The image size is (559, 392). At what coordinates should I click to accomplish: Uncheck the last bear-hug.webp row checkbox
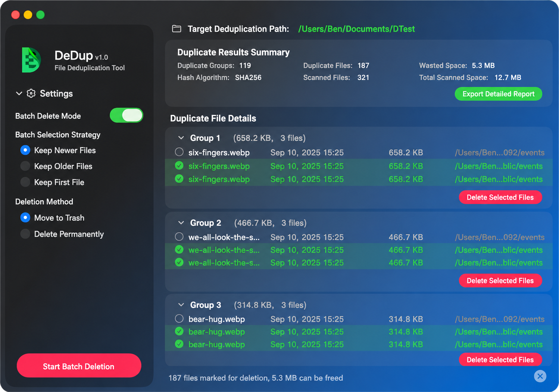(x=179, y=344)
